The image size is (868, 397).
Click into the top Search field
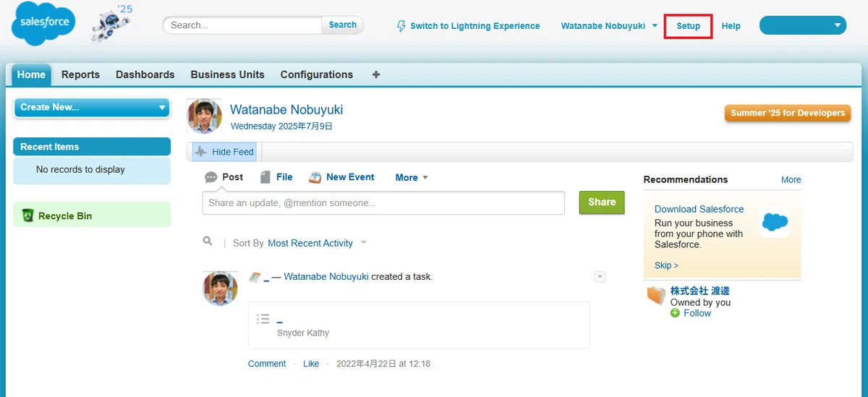pyautogui.click(x=242, y=25)
